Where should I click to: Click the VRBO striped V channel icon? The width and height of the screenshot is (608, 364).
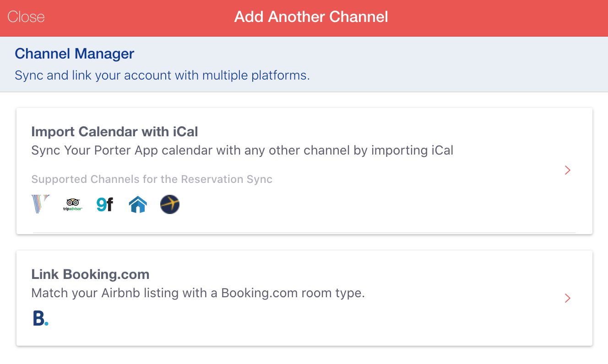click(x=40, y=204)
